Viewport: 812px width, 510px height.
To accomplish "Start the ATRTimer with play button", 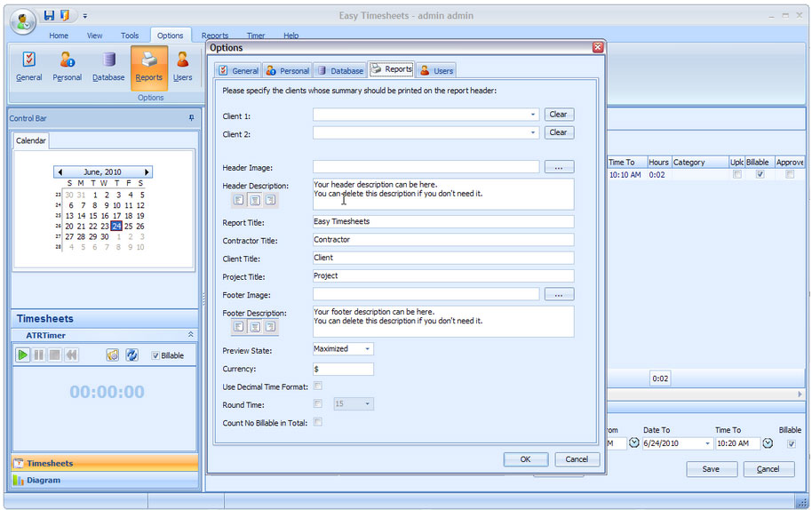I will 23,355.
